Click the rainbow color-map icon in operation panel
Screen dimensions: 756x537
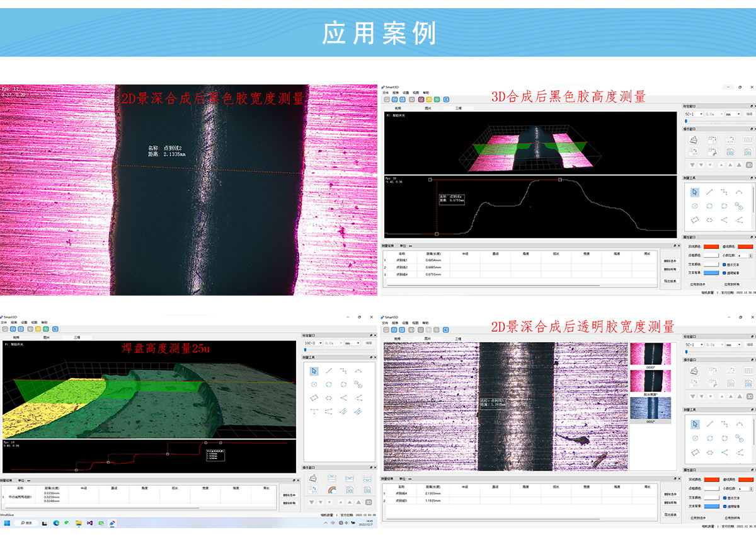click(x=332, y=489)
